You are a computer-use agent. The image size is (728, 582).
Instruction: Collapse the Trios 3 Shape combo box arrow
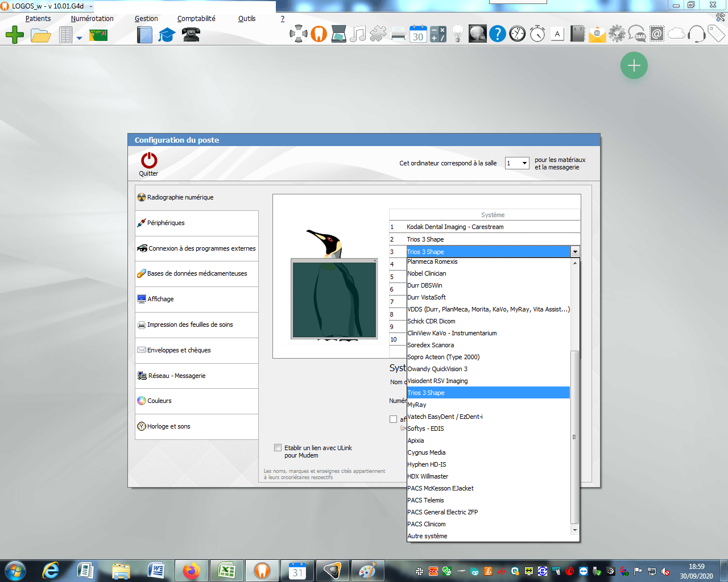pos(575,252)
